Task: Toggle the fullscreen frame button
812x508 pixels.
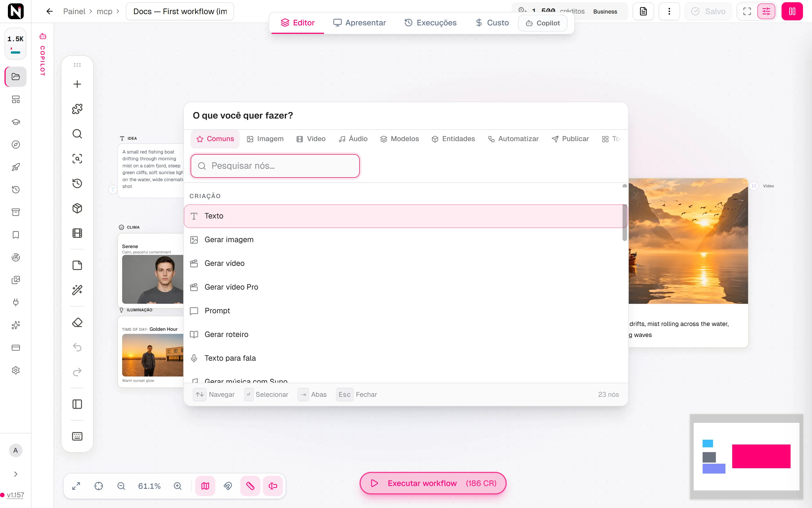Action: tap(747, 11)
